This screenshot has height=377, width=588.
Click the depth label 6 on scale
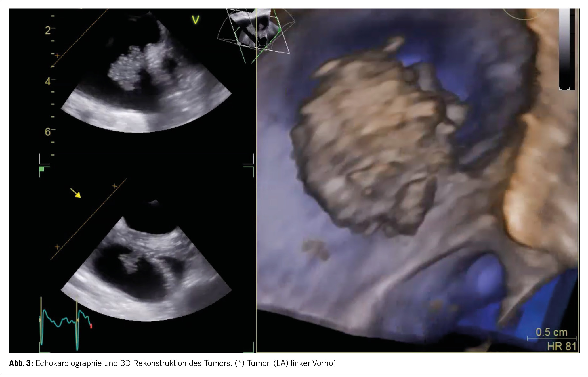pyautogui.click(x=48, y=132)
